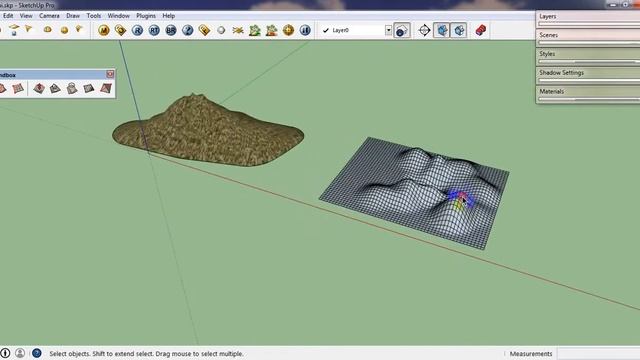Open the Camera menu
This screenshot has width=640, height=360.
pos(49,16)
